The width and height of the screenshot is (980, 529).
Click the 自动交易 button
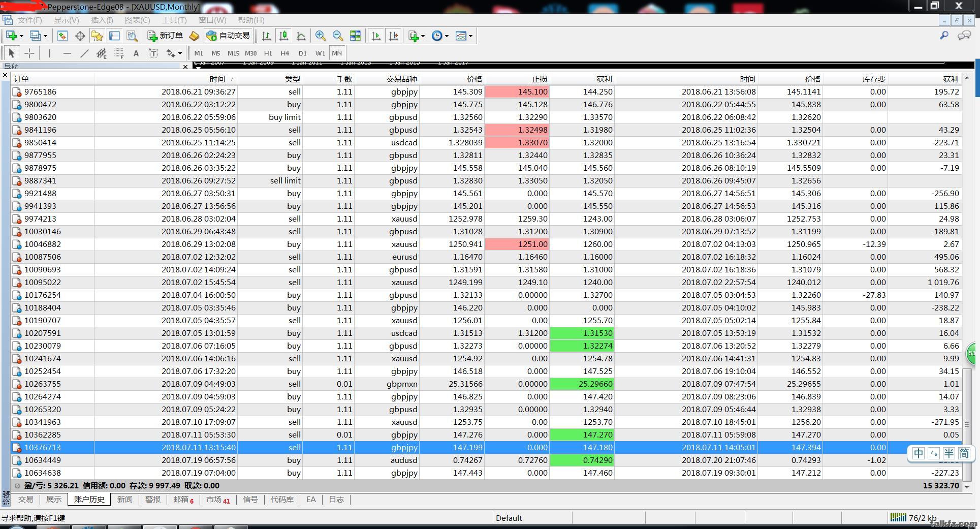point(228,36)
